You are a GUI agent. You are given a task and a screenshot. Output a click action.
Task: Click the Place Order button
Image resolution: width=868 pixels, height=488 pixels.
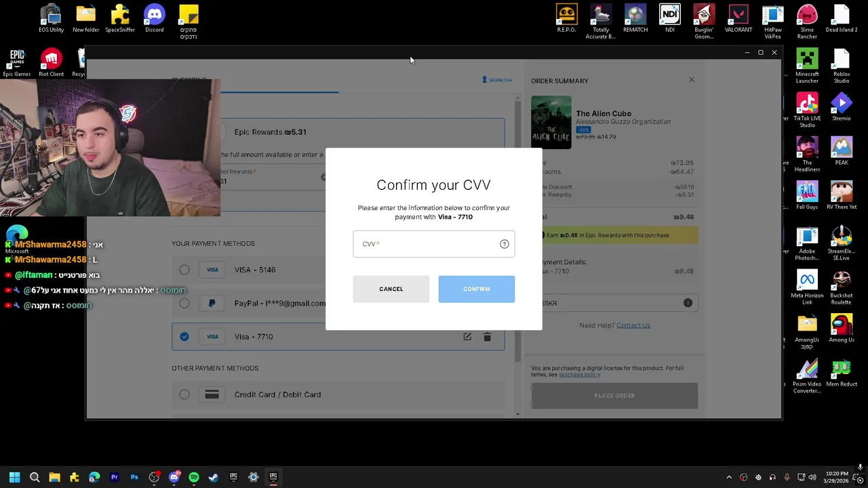click(614, 396)
